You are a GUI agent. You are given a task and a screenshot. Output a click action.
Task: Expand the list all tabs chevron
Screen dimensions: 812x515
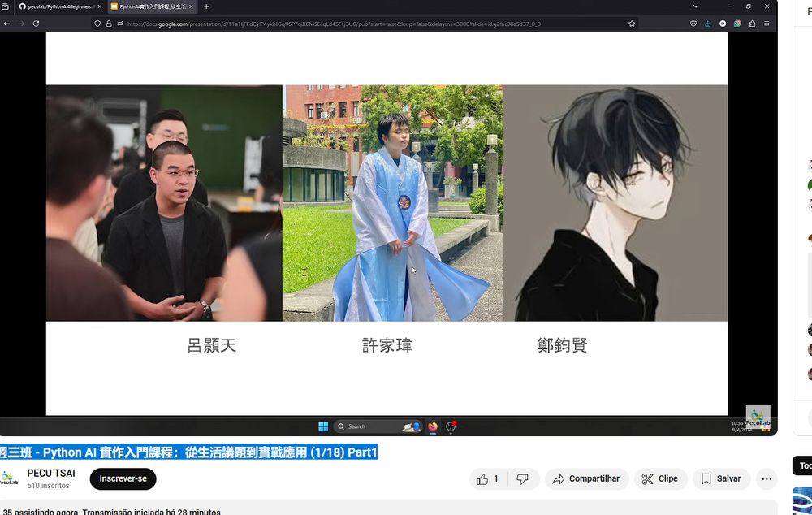click(x=696, y=6)
